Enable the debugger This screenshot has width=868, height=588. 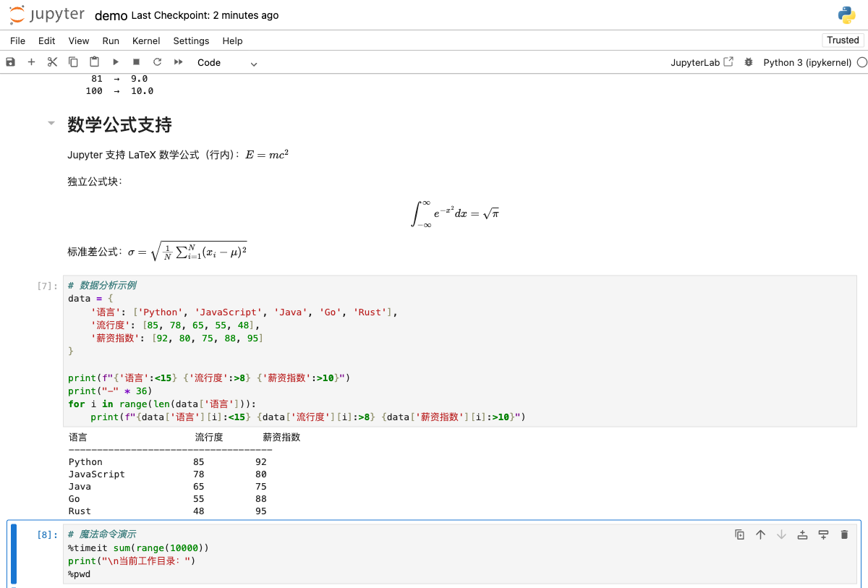[748, 62]
